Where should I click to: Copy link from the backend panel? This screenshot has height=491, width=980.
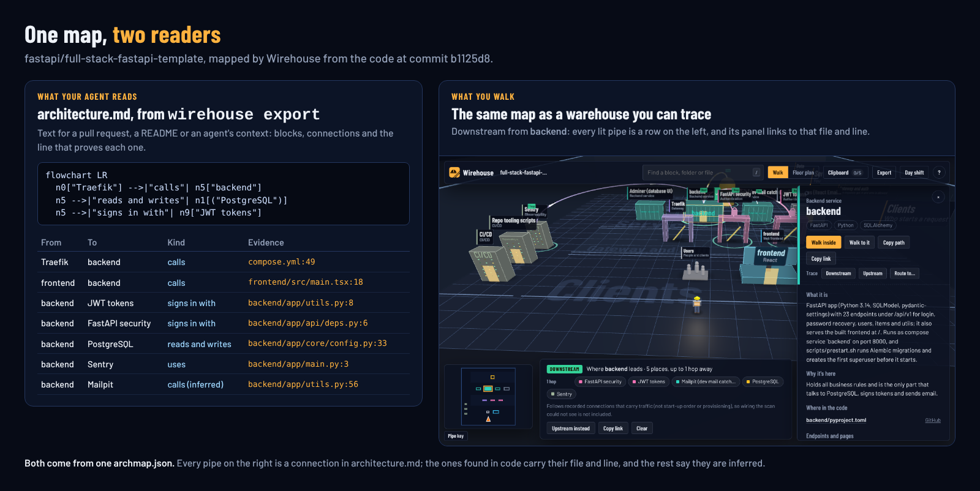point(821,258)
